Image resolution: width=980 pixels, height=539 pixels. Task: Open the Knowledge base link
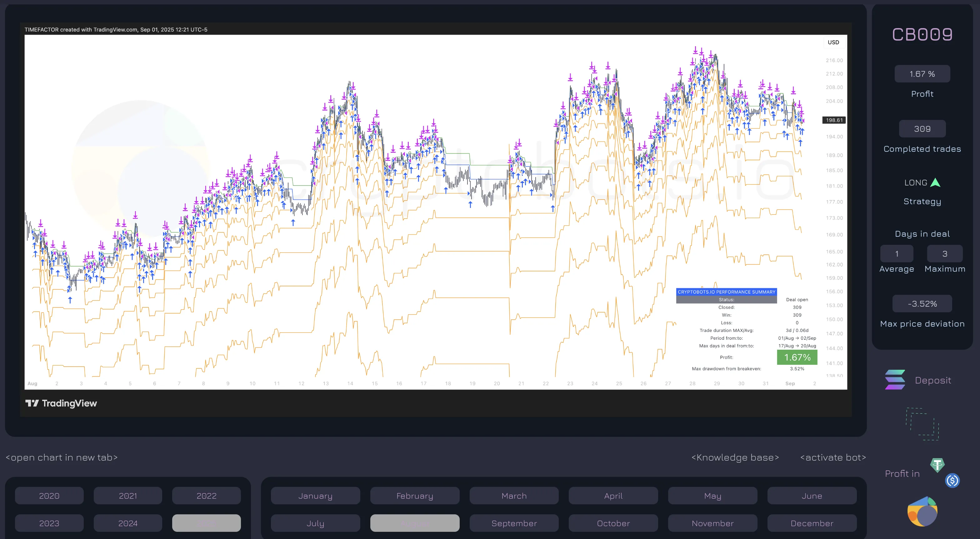pyautogui.click(x=735, y=457)
